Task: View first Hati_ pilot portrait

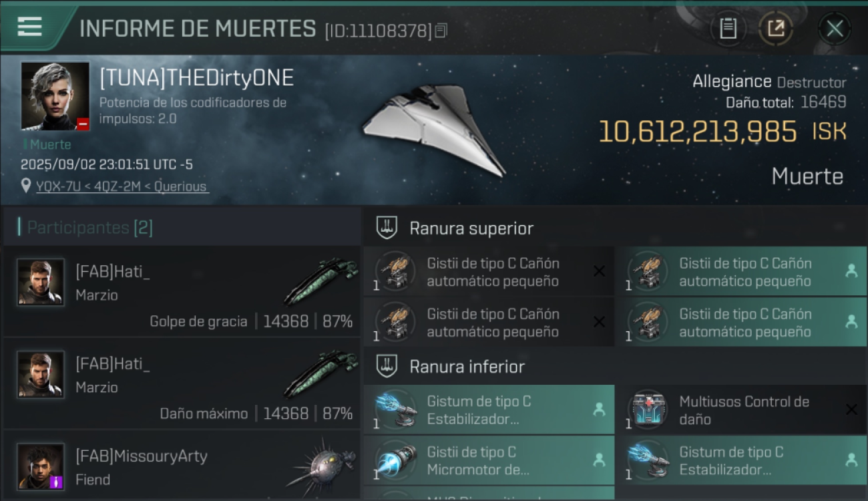Action: [x=41, y=282]
